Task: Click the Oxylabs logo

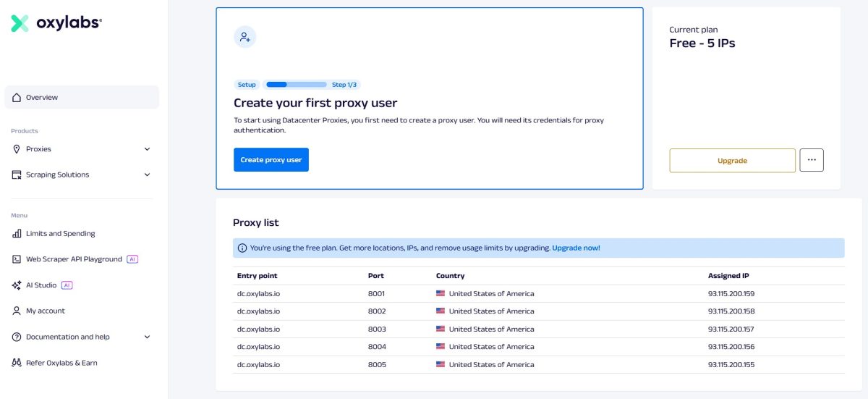Action: [x=56, y=23]
